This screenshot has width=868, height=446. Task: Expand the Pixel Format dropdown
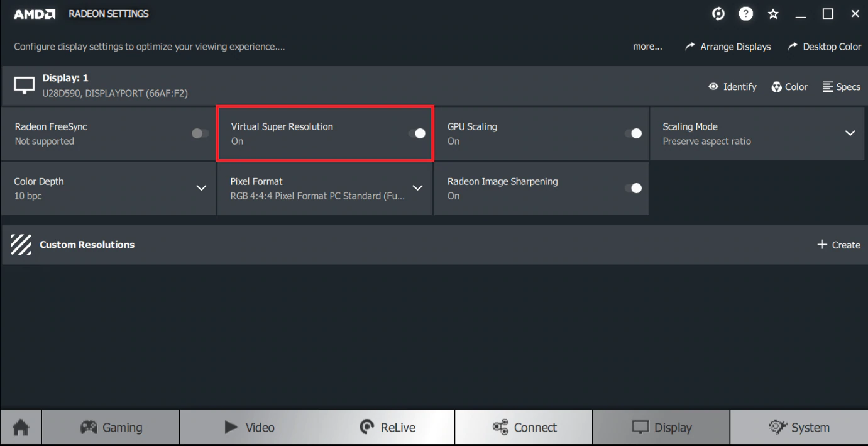(x=417, y=188)
